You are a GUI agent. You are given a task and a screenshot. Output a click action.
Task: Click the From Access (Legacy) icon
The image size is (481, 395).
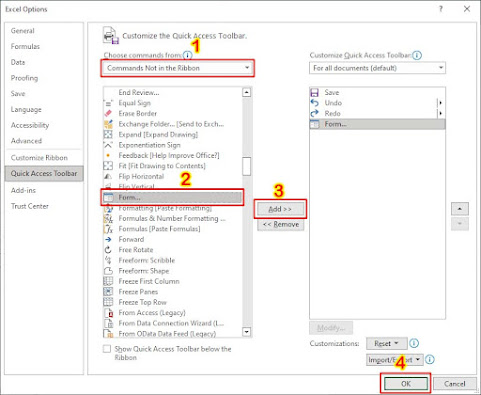[x=109, y=313]
